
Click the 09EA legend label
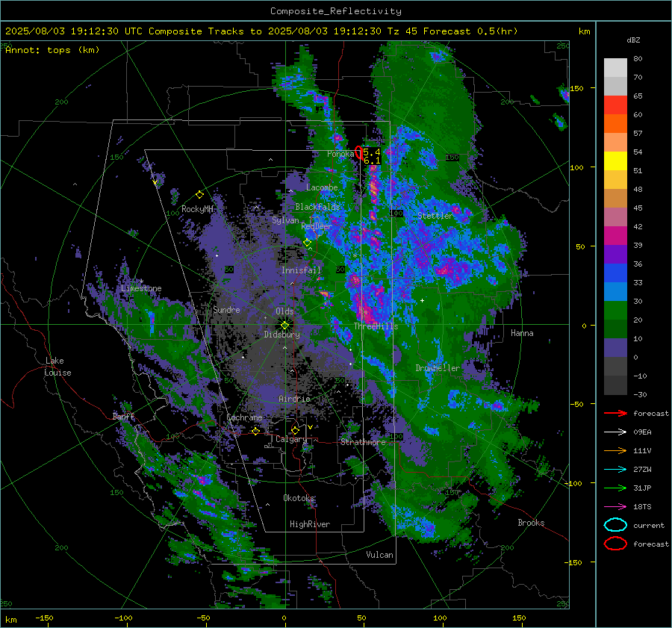point(642,432)
